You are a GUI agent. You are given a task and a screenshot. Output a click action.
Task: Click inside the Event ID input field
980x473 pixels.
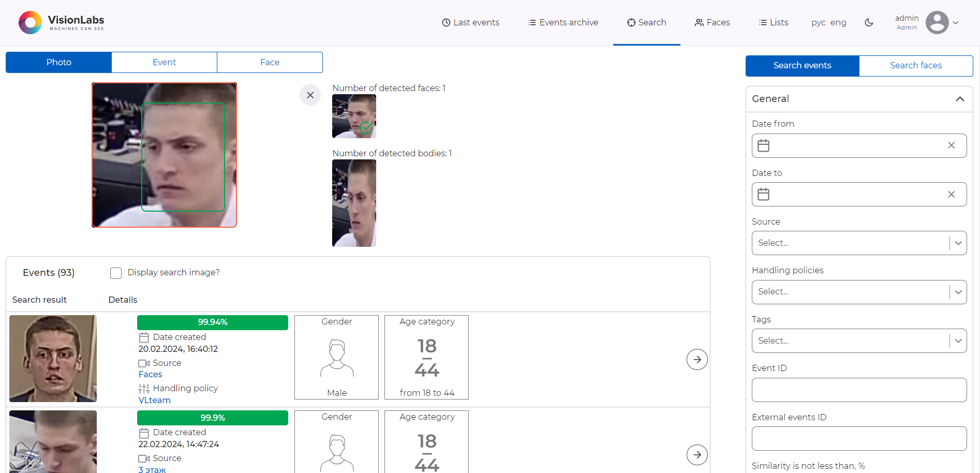pyautogui.click(x=858, y=390)
